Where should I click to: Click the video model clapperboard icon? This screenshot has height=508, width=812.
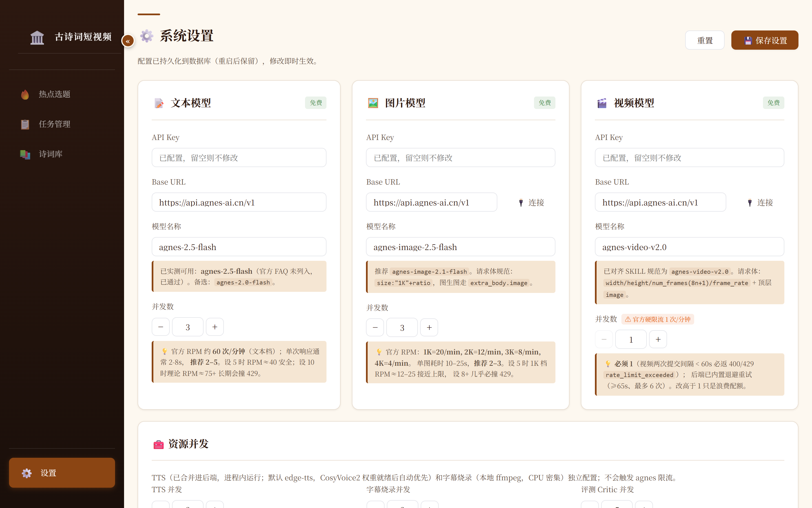coord(602,103)
